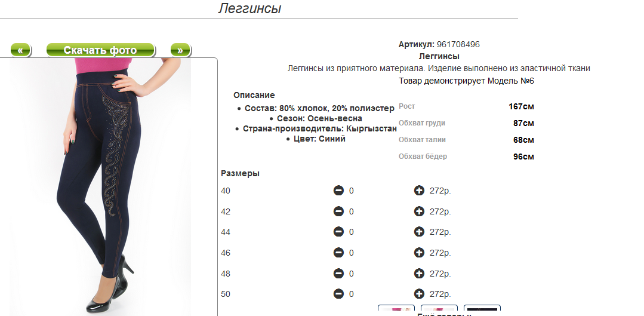The height and width of the screenshot is (316, 644).
Task: Select first related product thumbnail
Action: [x=396, y=310]
